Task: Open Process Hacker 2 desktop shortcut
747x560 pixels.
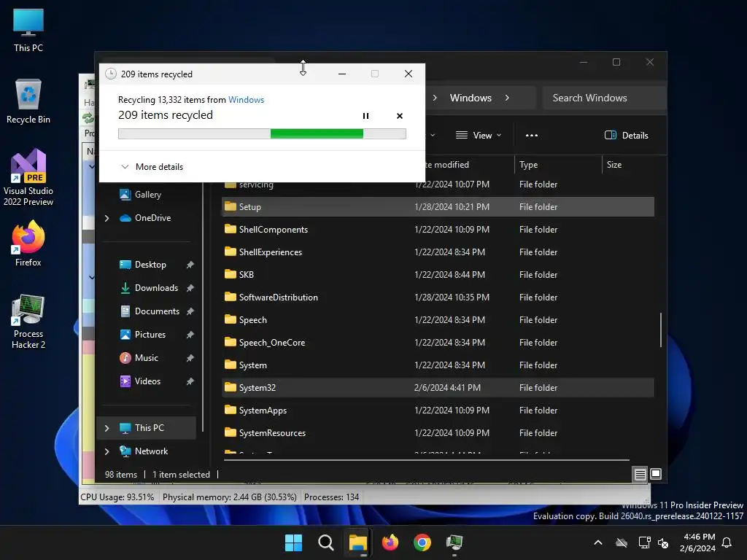Action: [x=28, y=322]
